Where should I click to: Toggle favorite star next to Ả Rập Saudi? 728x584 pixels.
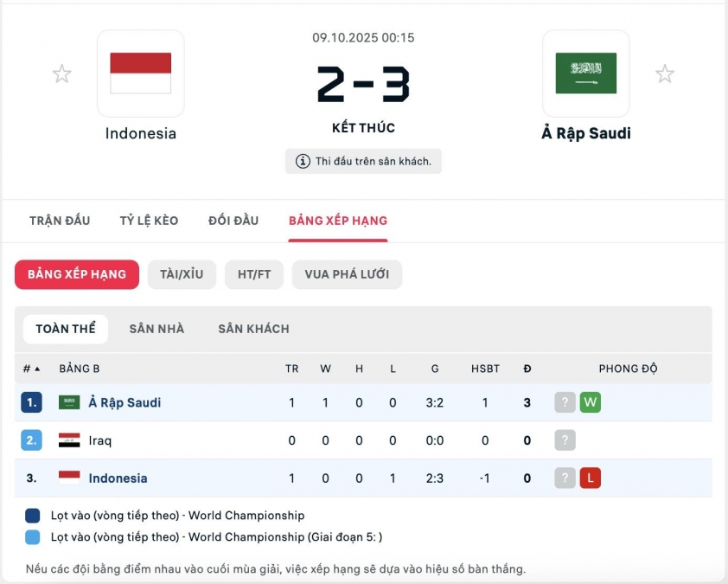tap(664, 74)
